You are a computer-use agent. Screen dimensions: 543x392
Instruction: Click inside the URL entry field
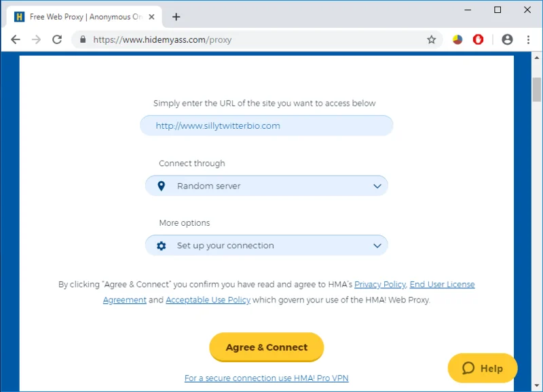point(266,125)
